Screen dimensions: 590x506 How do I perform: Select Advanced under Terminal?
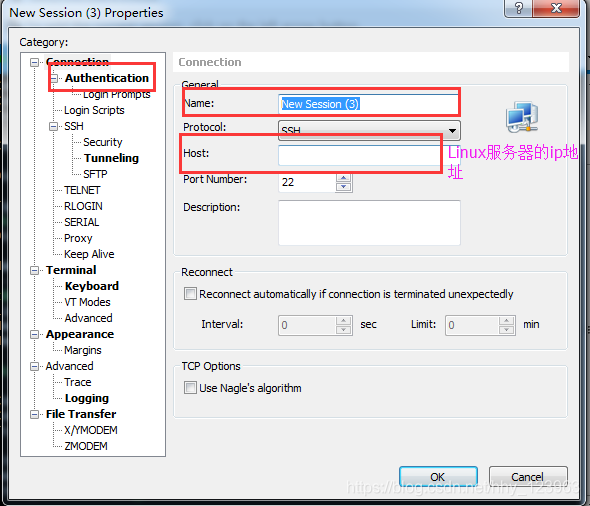(x=88, y=318)
